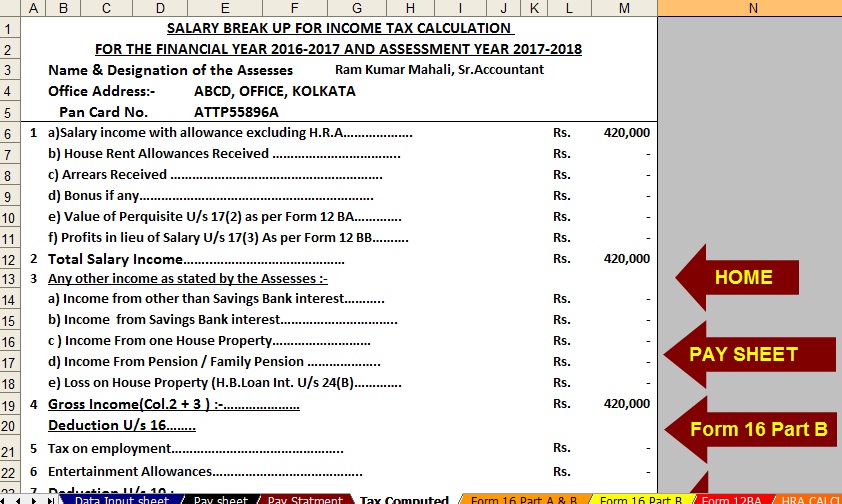Click Profits in lieu of Salary label
The width and height of the screenshot is (842, 504).
[228, 238]
